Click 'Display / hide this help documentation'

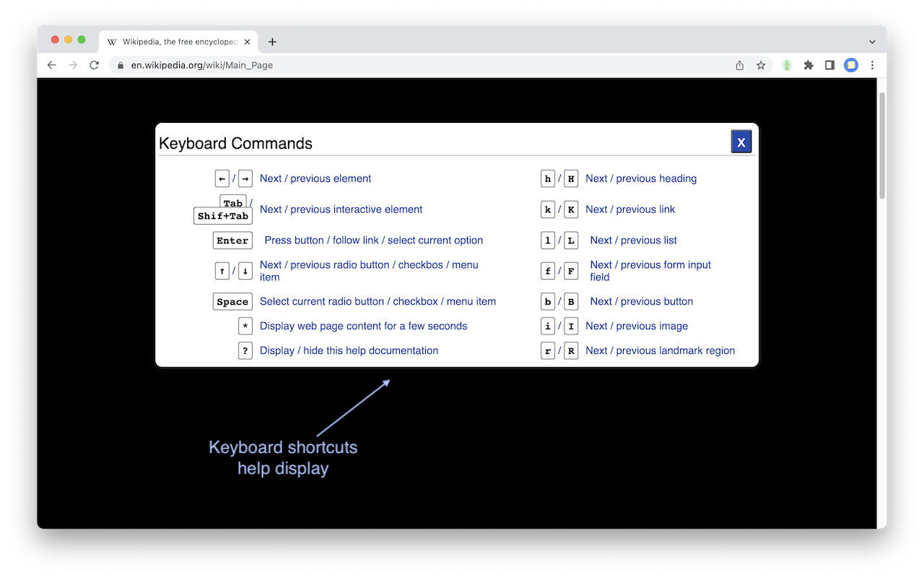click(x=349, y=351)
